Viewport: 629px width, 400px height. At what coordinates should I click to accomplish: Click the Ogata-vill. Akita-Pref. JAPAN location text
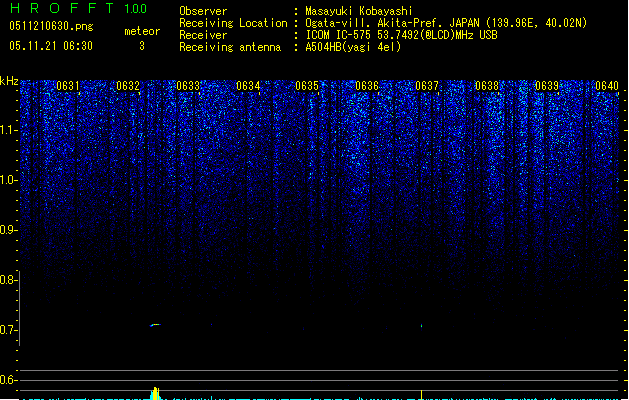[446, 23]
